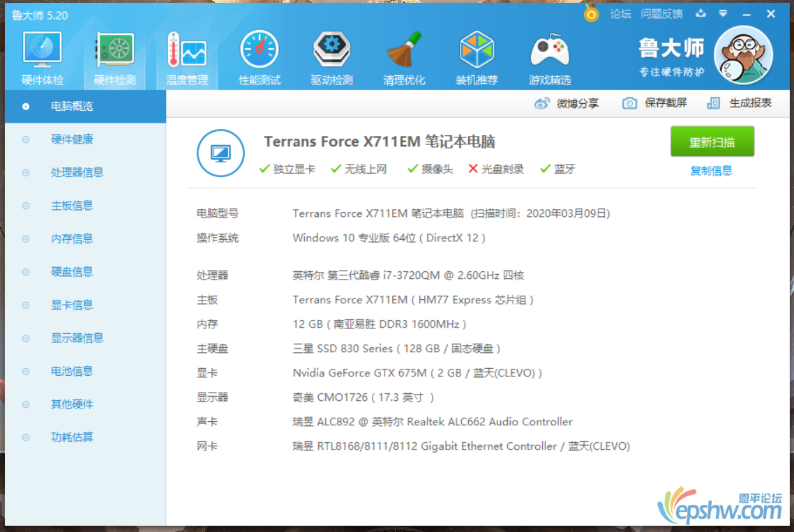Open 硬件体检 hardware checkup
794x532 pixels.
[42, 58]
